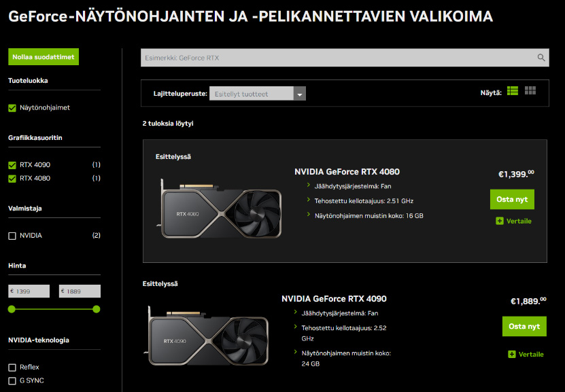565x392 pixels.
Task: Grab the maximum price slider handle
Action: pyautogui.click(x=97, y=309)
